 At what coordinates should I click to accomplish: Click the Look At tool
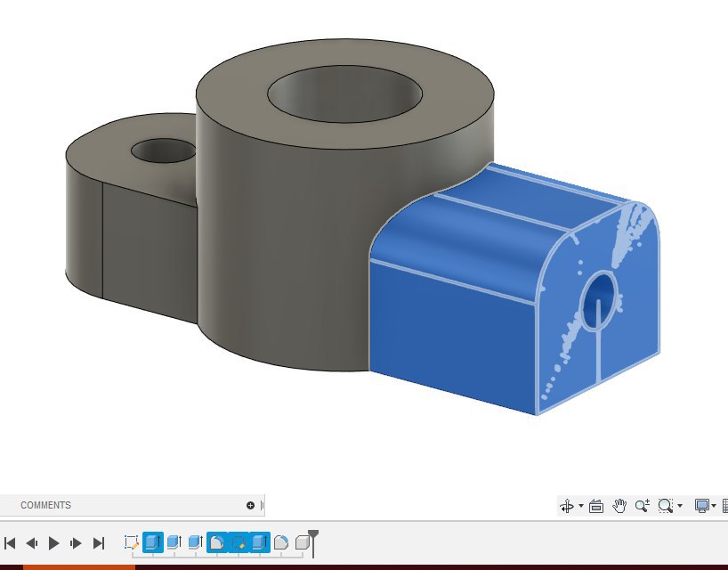(596, 506)
